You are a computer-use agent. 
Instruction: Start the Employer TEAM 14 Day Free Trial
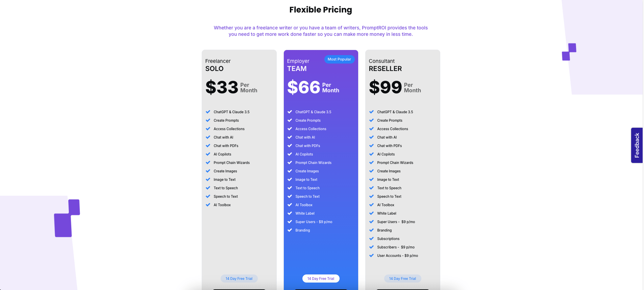[x=321, y=279]
